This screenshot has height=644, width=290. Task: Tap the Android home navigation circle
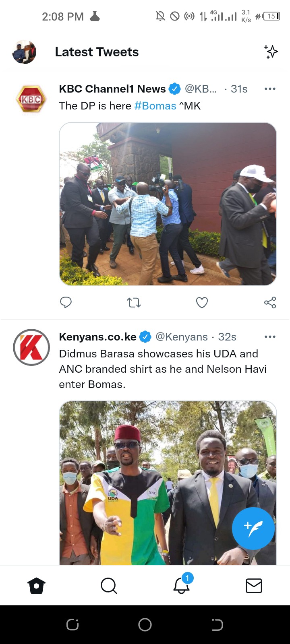click(x=145, y=625)
